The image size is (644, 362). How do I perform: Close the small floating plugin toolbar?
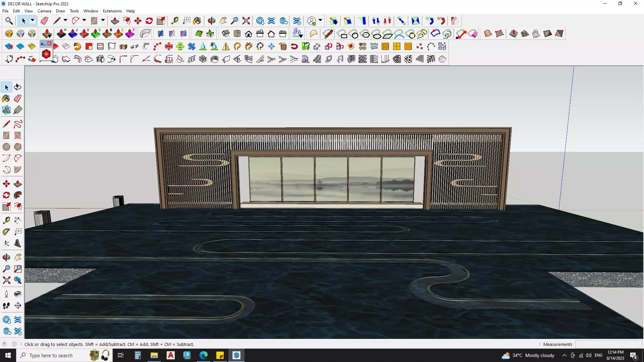49,44
